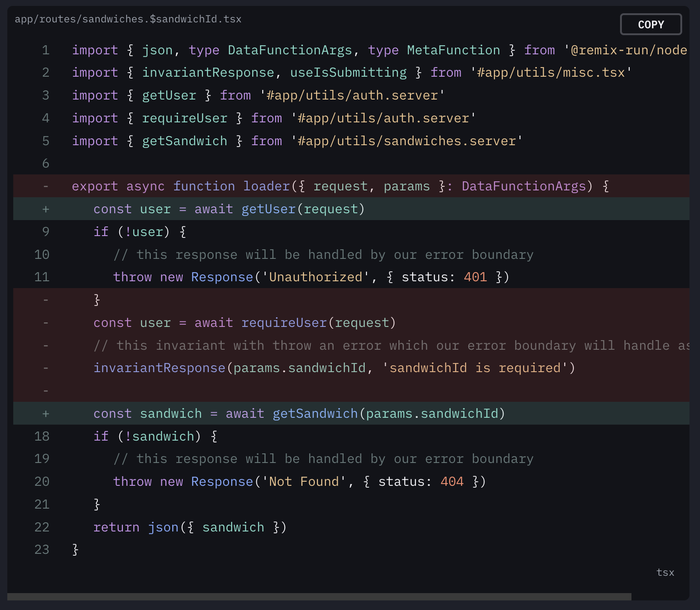Click the error boundary comment on line 10

pyautogui.click(x=323, y=254)
